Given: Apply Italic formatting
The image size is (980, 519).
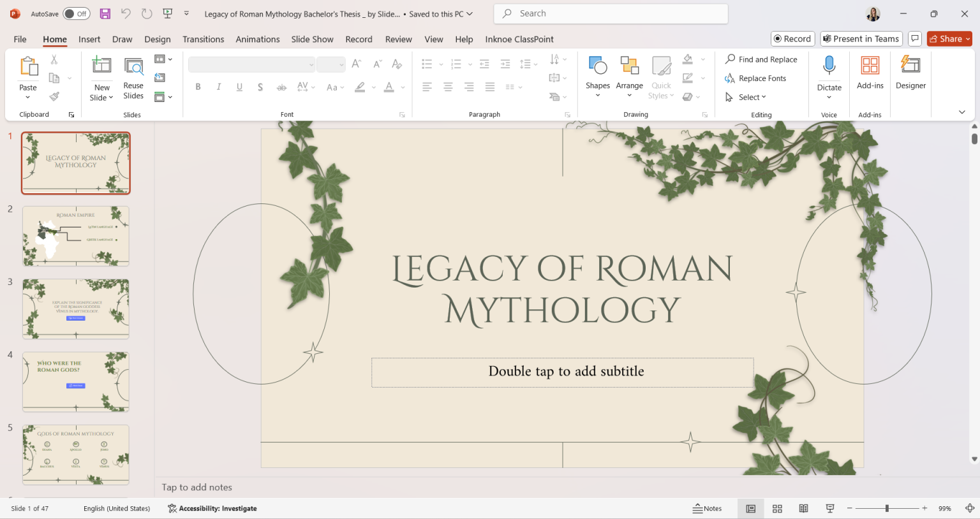Looking at the screenshot, I should point(219,87).
